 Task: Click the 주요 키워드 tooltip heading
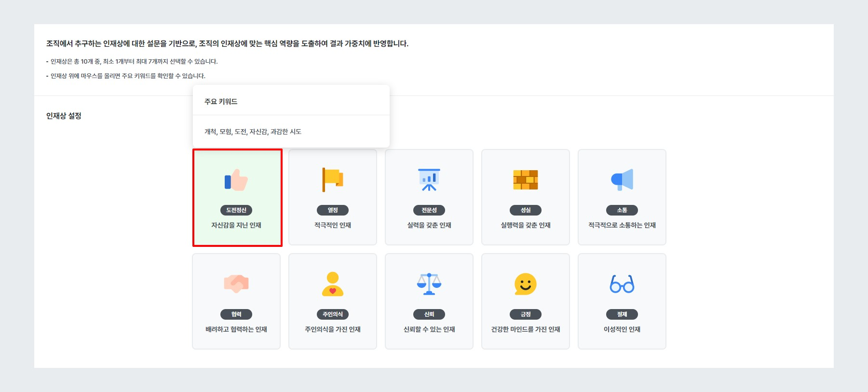[x=221, y=102]
